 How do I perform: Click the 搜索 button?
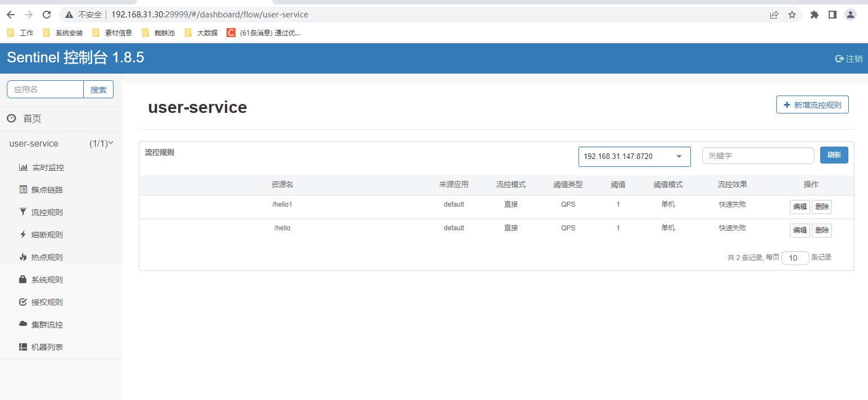98,89
